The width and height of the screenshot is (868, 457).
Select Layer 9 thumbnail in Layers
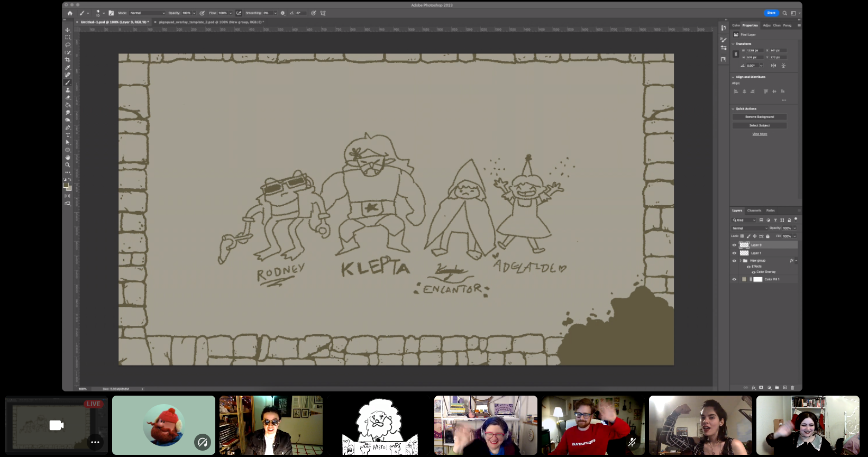[x=744, y=245]
